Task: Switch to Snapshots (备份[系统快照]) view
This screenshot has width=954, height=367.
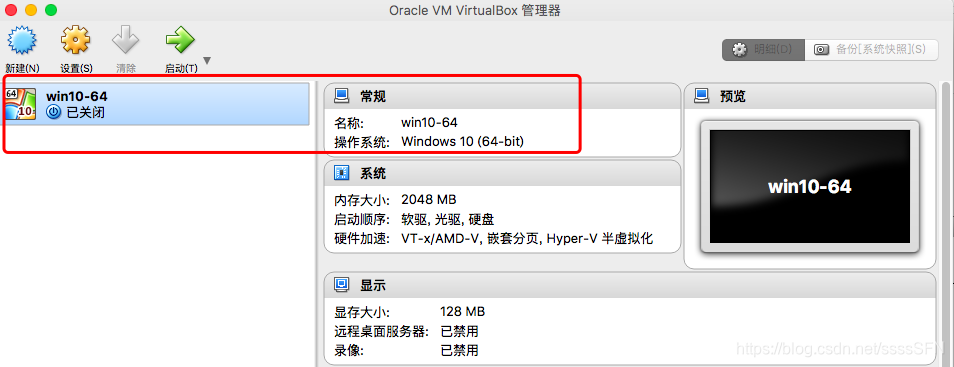Action: tap(872, 50)
